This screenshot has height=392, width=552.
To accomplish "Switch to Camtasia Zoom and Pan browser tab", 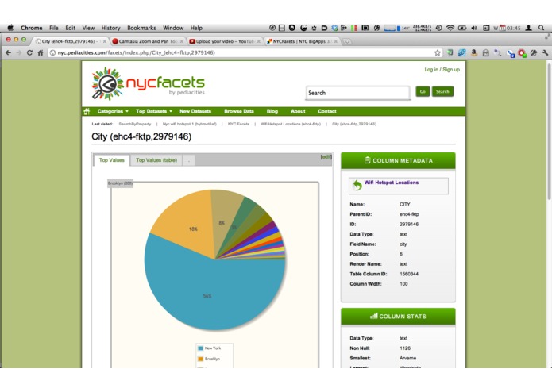I will pos(148,41).
